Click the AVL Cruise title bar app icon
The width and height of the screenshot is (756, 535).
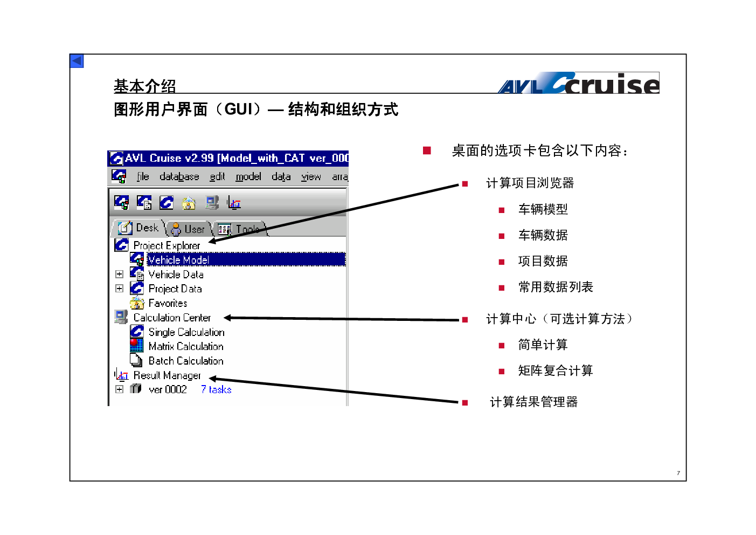[116, 158]
